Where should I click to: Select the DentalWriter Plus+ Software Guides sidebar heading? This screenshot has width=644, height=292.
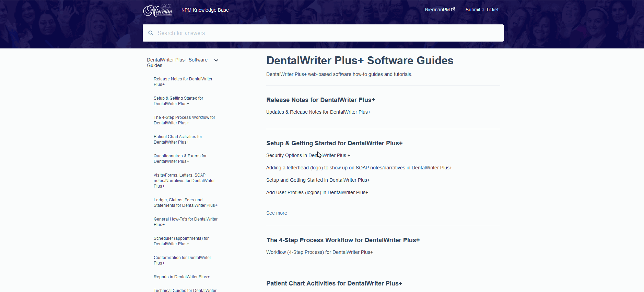click(177, 63)
